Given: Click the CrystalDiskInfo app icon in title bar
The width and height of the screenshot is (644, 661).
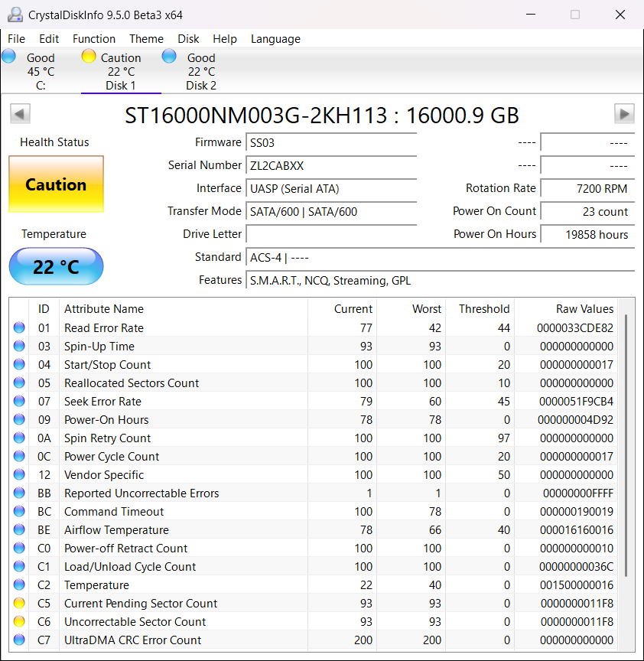Looking at the screenshot, I should (x=15, y=15).
